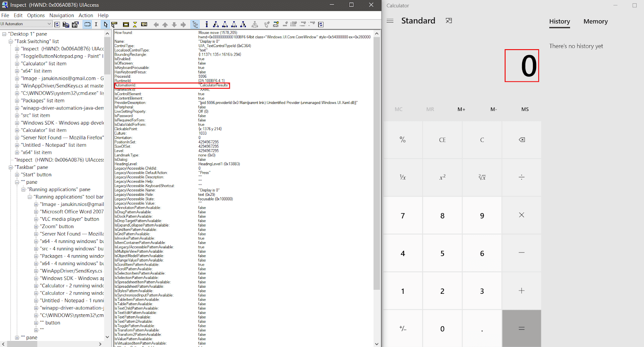The height and width of the screenshot is (347, 644).
Task: Click the square root key on the calculator
Action: pos(482,177)
